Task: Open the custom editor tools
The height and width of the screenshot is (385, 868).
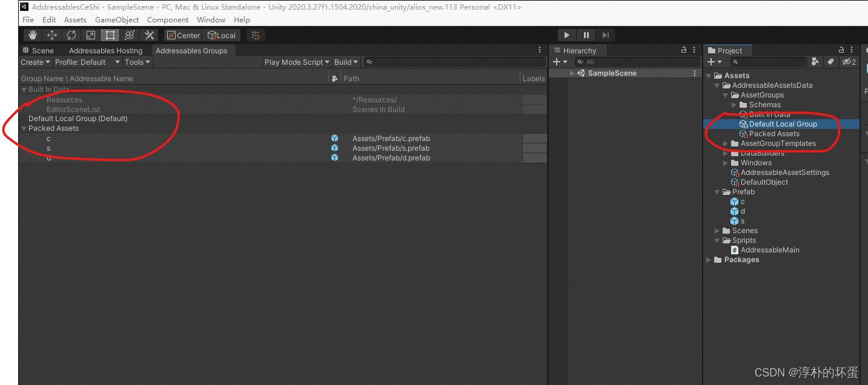Action: click(149, 35)
